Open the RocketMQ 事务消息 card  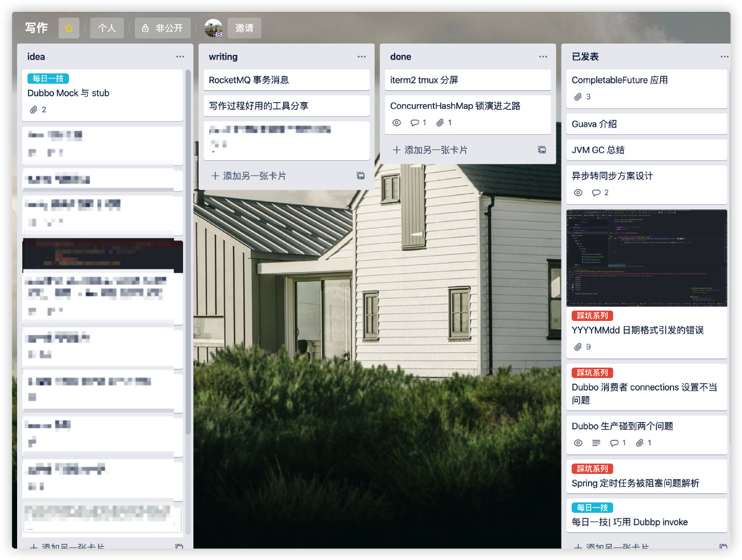[x=287, y=80]
